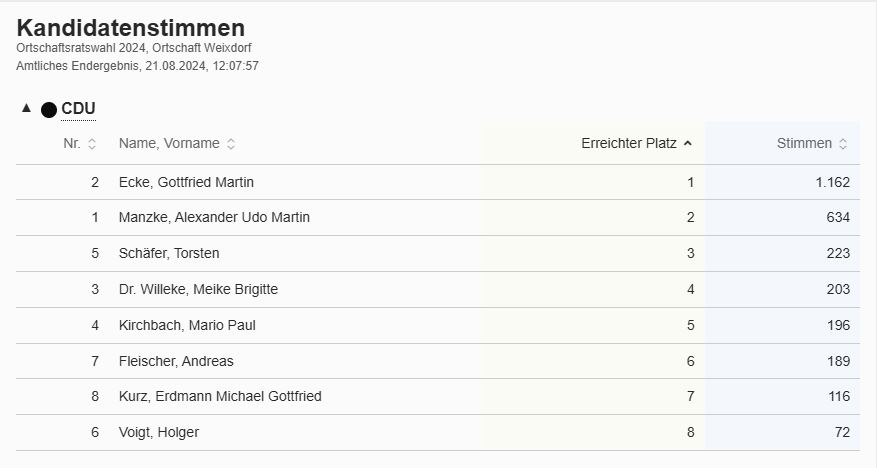Click the Nr. column header text
This screenshot has width=877, height=468.
click(x=72, y=144)
